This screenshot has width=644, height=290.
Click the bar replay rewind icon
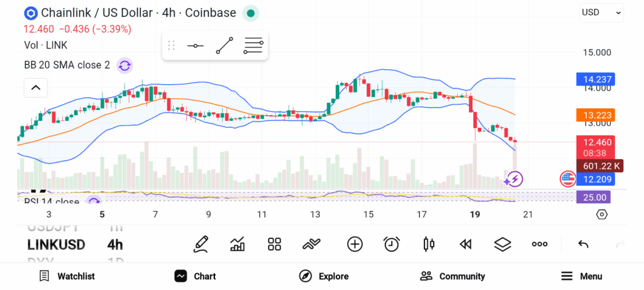coord(465,244)
